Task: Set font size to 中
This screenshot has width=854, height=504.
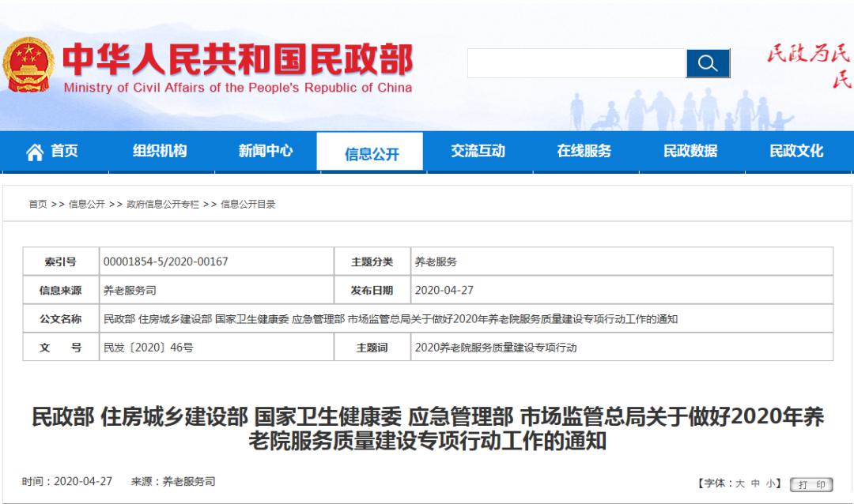Action: click(755, 483)
